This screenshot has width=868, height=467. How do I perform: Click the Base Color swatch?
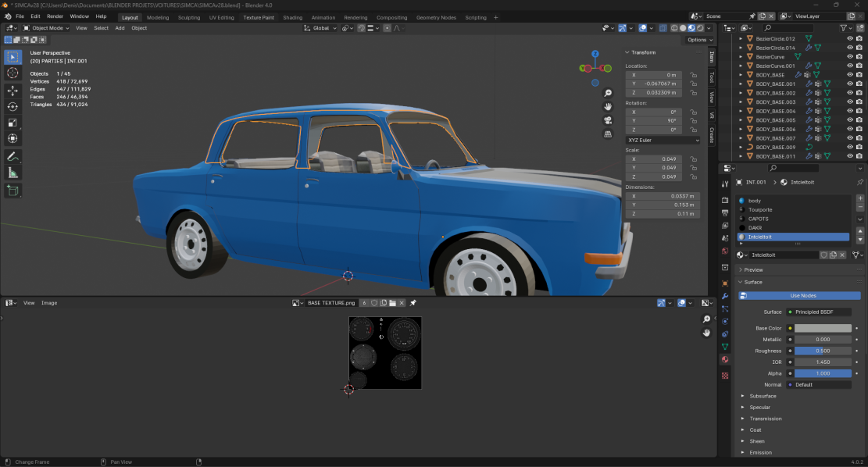pyautogui.click(x=823, y=329)
